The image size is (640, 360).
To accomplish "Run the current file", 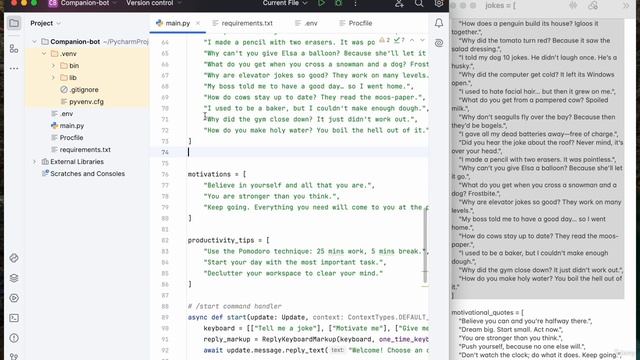I will click(x=322, y=3).
